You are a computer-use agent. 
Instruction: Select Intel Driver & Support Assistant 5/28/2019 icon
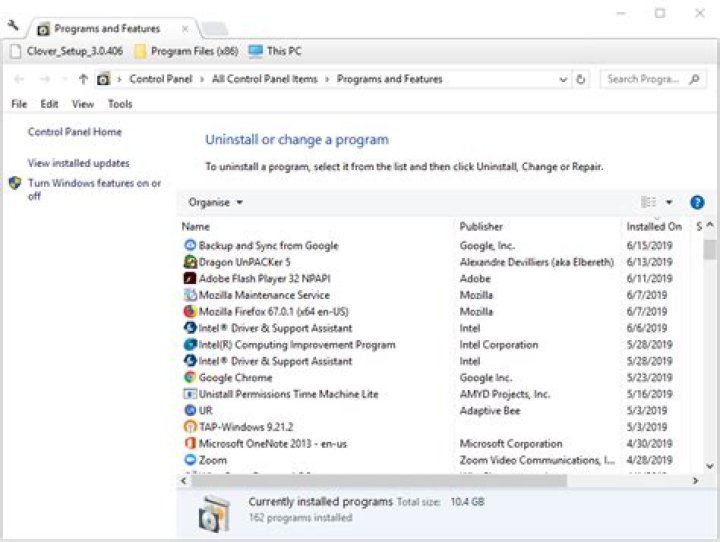[x=190, y=361]
